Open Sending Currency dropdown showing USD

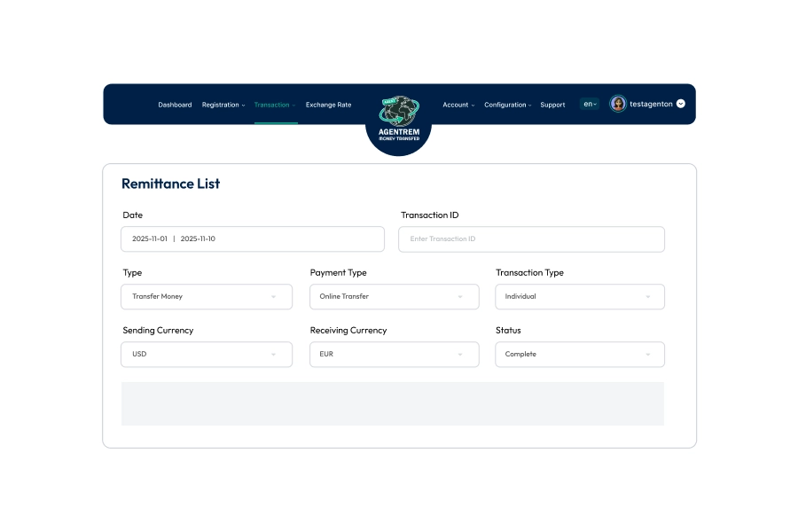(x=207, y=354)
